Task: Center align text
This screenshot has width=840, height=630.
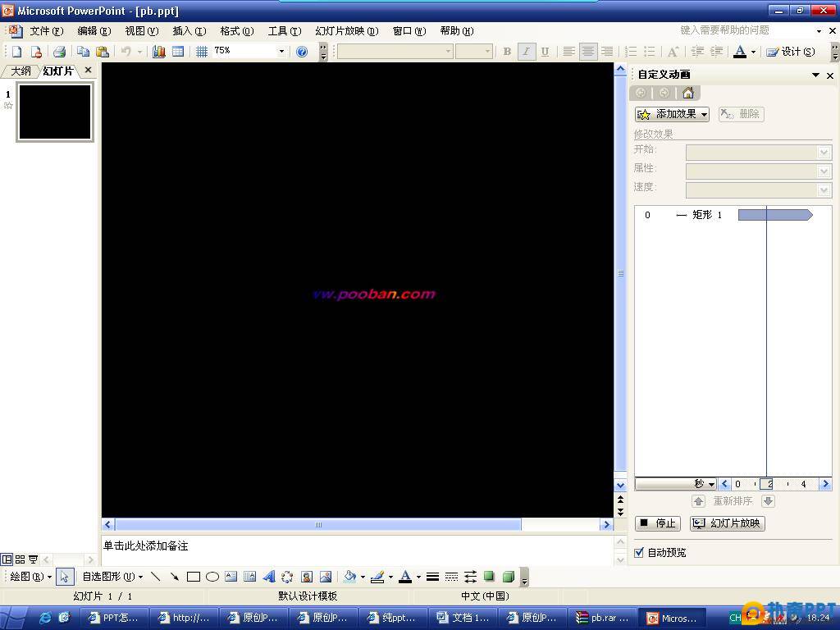Action: [587, 52]
